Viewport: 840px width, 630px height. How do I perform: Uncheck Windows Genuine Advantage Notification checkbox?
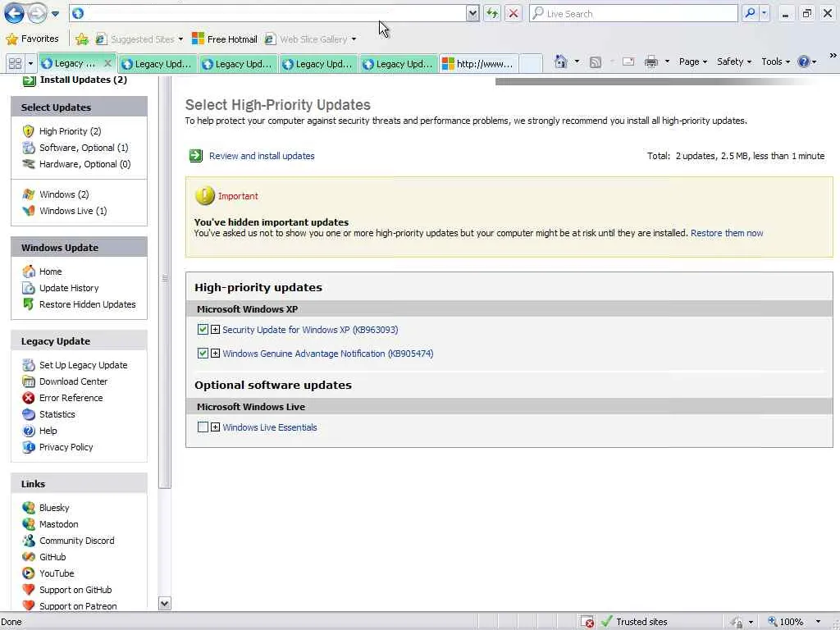click(203, 354)
